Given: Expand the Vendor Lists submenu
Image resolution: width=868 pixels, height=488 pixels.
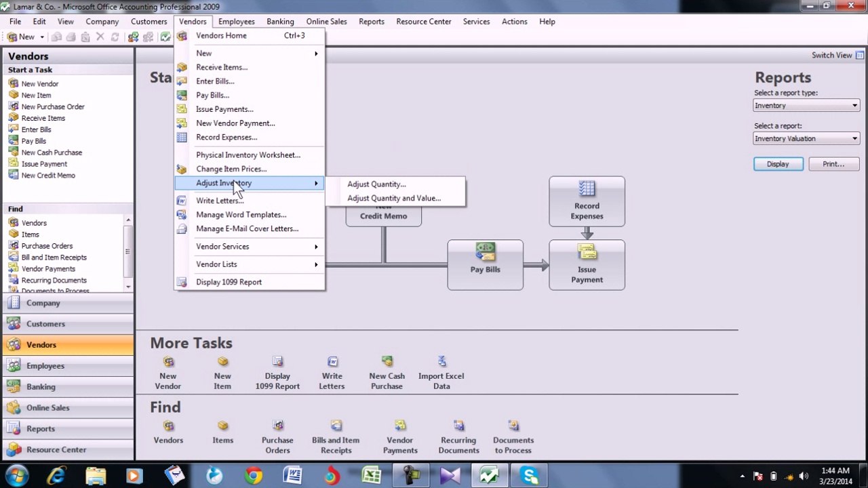Looking at the screenshot, I should coord(250,264).
